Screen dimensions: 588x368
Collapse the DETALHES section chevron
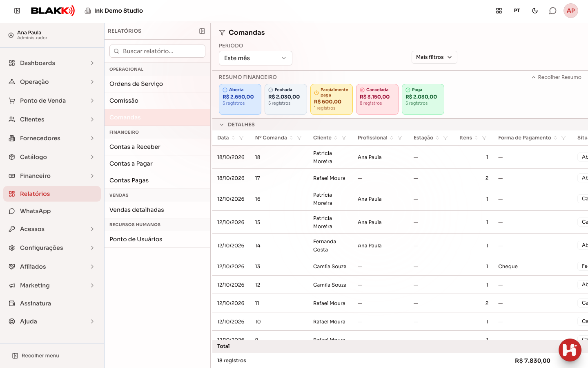pyautogui.click(x=222, y=125)
